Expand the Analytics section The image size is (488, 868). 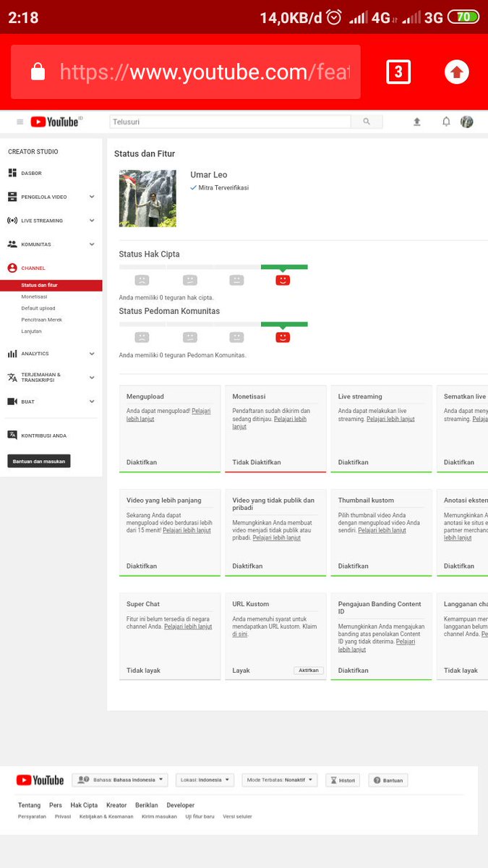(92, 354)
